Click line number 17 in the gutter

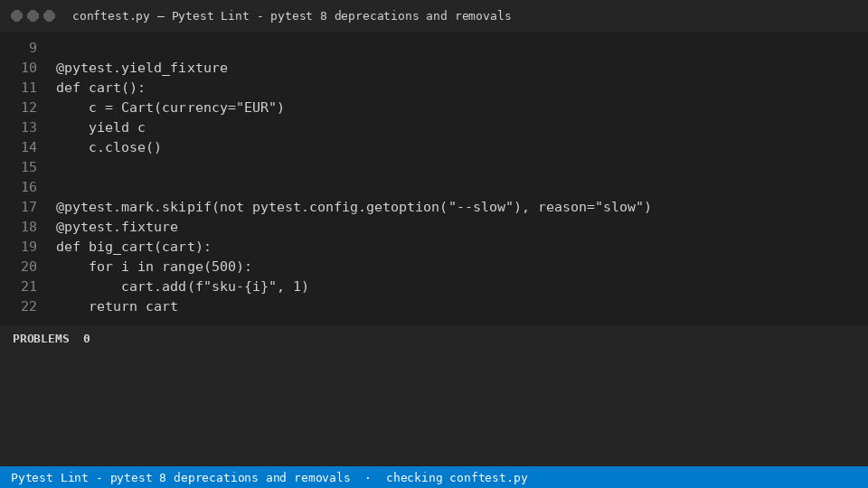(x=29, y=208)
